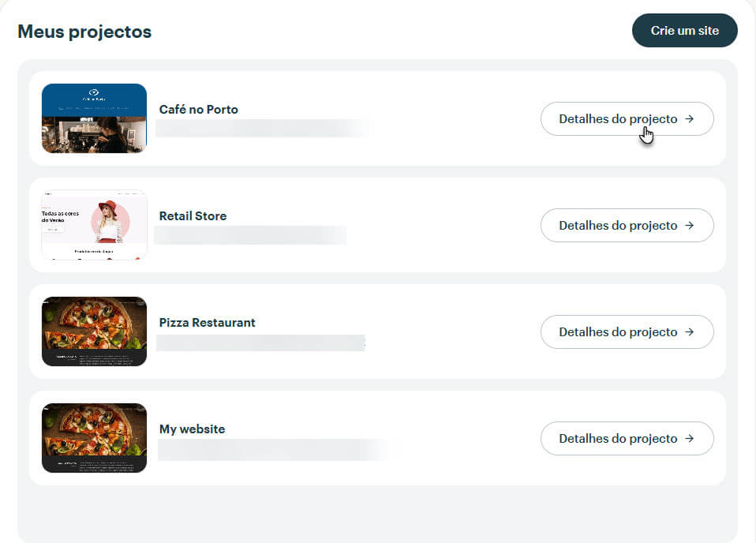The width and height of the screenshot is (756, 543).
Task: Click the Café no Porto project title
Action: (199, 110)
